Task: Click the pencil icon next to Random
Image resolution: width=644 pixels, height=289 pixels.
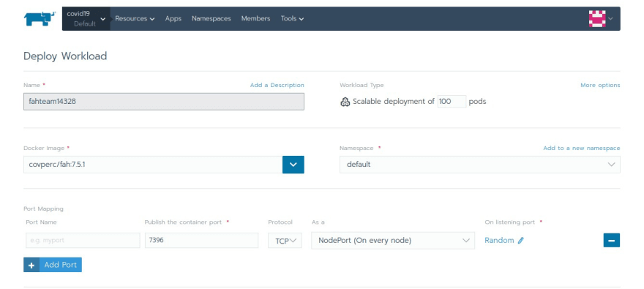Action: (520, 241)
